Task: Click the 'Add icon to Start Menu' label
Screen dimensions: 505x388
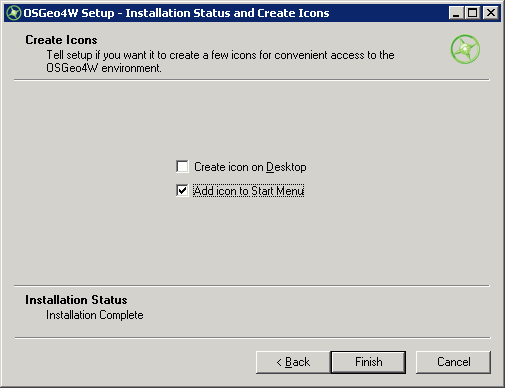Action: [x=249, y=191]
